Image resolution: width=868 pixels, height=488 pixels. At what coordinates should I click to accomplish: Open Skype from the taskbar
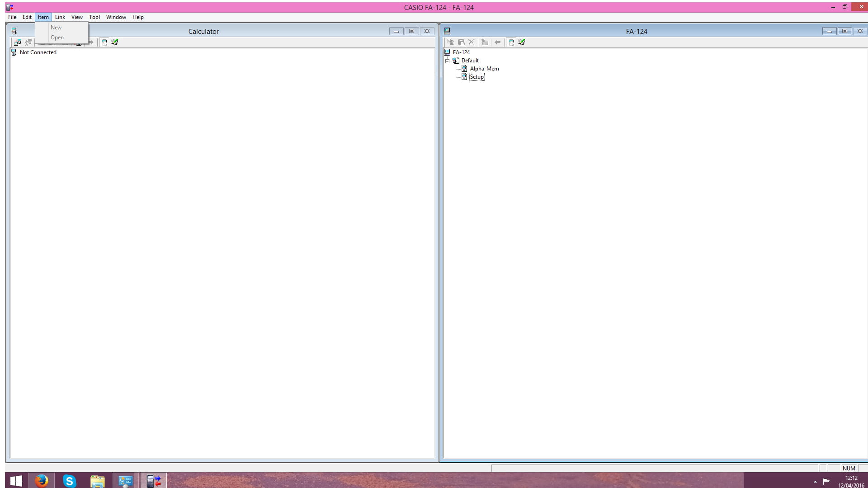pos(70,481)
